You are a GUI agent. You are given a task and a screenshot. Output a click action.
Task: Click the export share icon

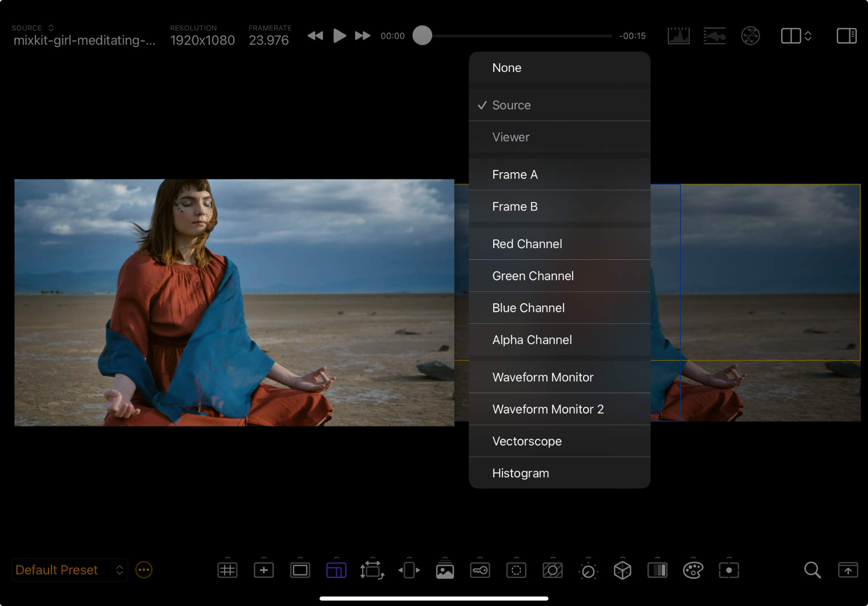(848, 570)
